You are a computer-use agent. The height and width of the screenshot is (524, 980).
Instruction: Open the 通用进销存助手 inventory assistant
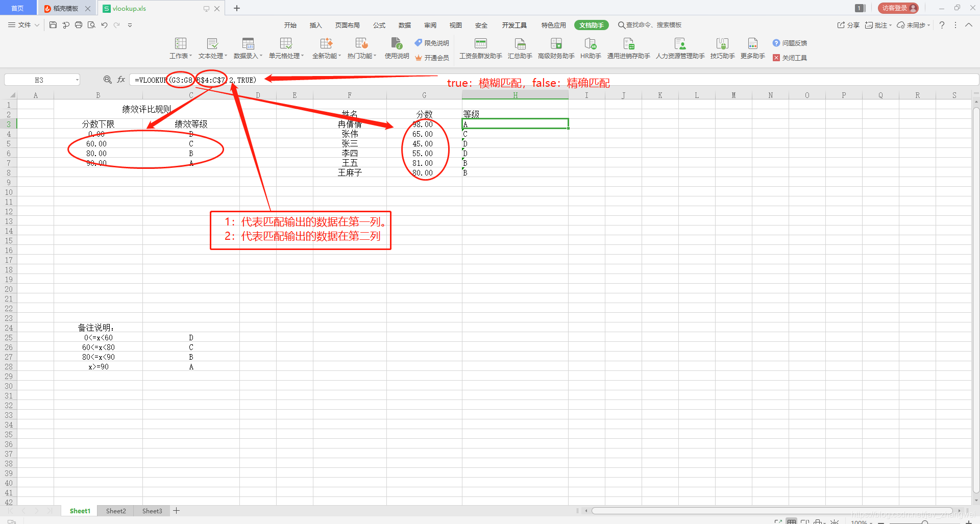pyautogui.click(x=628, y=48)
